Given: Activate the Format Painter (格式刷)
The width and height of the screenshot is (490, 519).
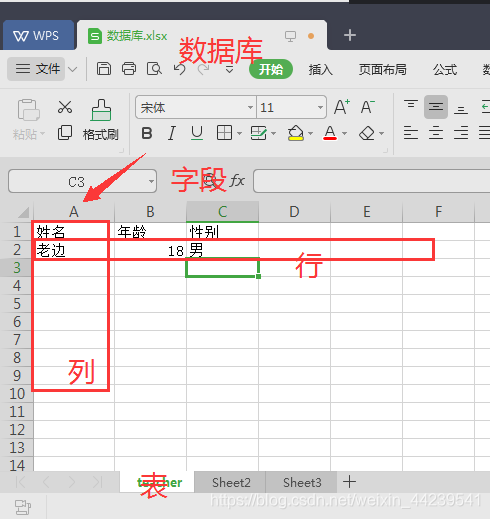Looking at the screenshot, I should (x=101, y=120).
